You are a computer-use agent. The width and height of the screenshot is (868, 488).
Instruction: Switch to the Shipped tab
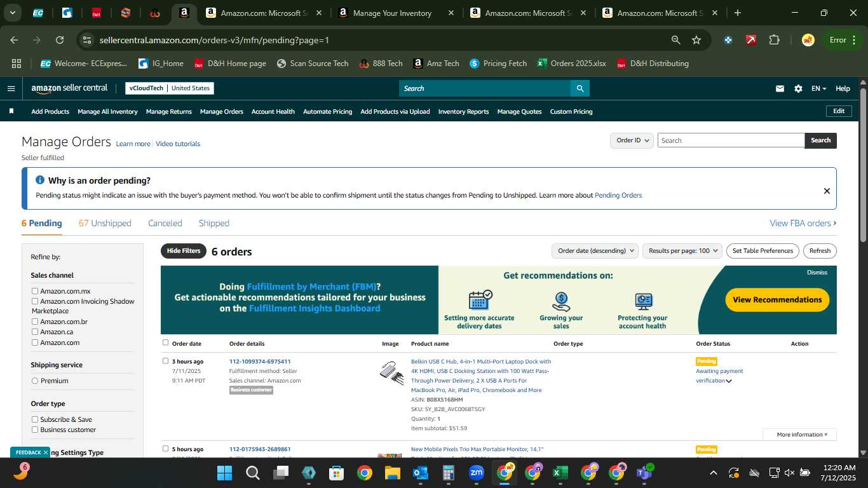click(214, 223)
